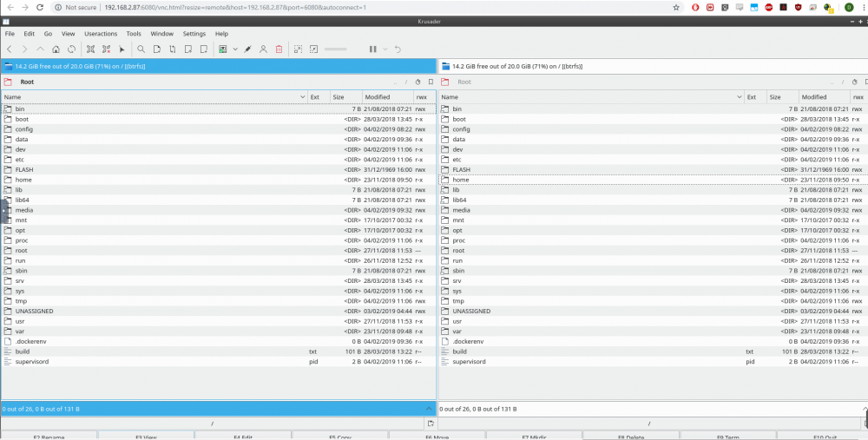This screenshot has width=868, height=440.
Task: Select the media folder in right panel
Action: (x=654, y=210)
